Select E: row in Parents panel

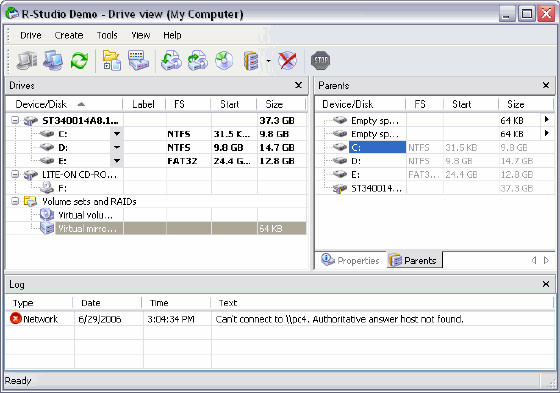pyautogui.click(x=355, y=174)
